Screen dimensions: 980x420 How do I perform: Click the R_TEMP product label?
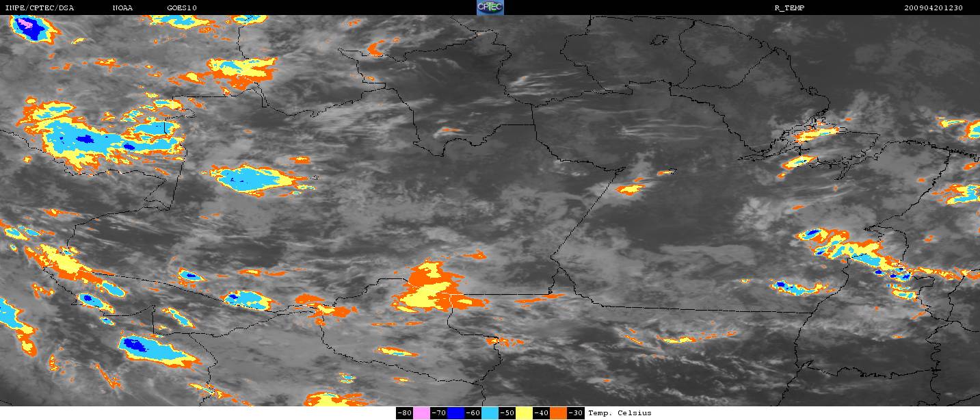pos(789,8)
